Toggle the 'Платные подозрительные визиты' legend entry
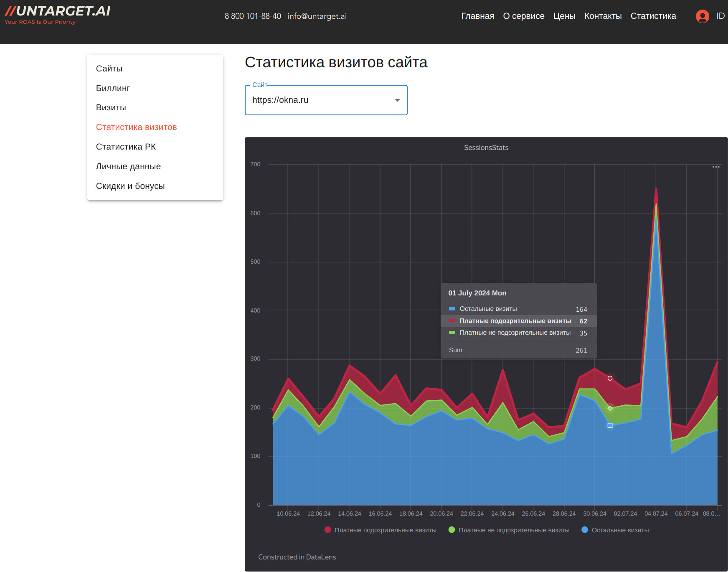The width and height of the screenshot is (728, 572). 386,530
